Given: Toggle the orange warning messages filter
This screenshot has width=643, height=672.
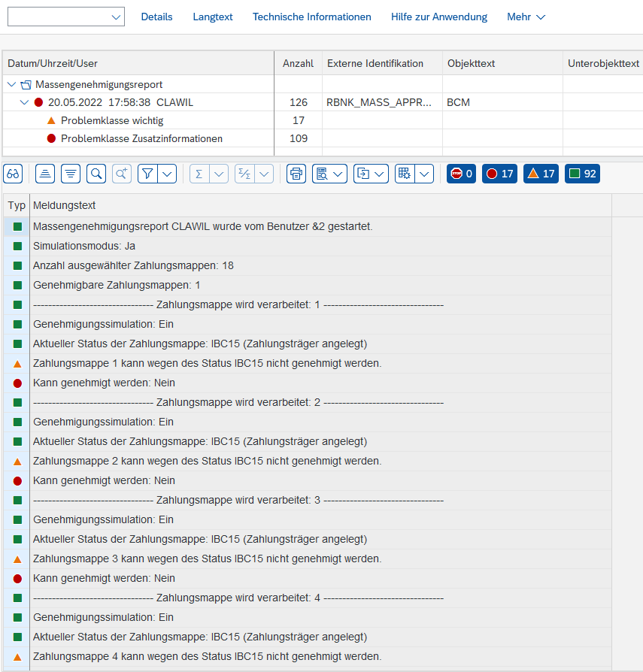Looking at the screenshot, I should pyautogui.click(x=541, y=174).
